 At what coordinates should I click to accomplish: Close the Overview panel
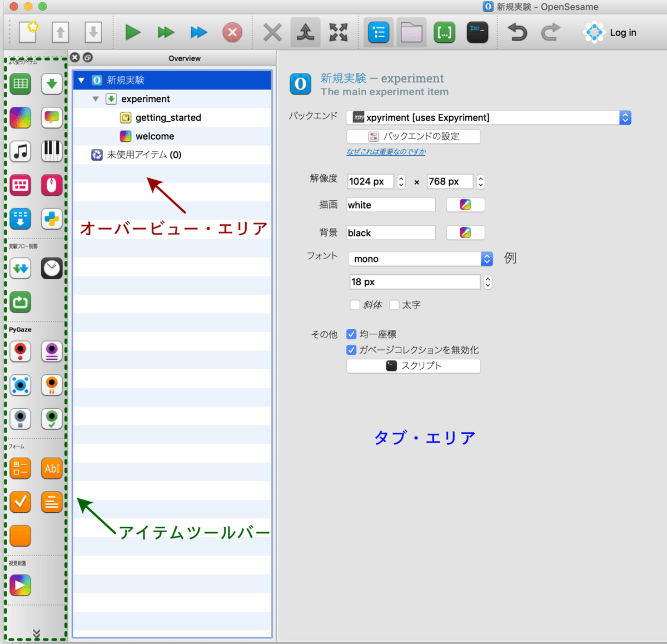tap(75, 57)
